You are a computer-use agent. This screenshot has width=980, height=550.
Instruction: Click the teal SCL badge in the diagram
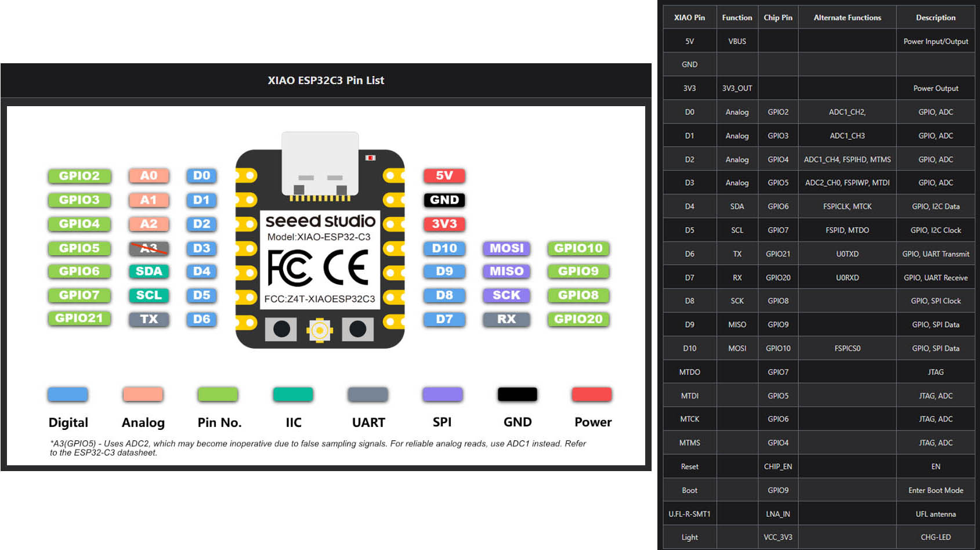[x=149, y=295]
